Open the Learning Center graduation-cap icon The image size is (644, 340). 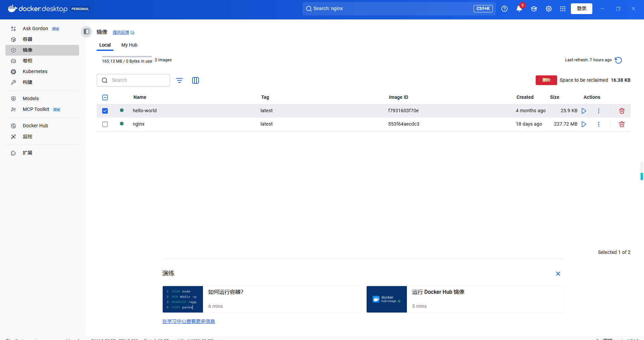pyautogui.click(x=534, y=9)
